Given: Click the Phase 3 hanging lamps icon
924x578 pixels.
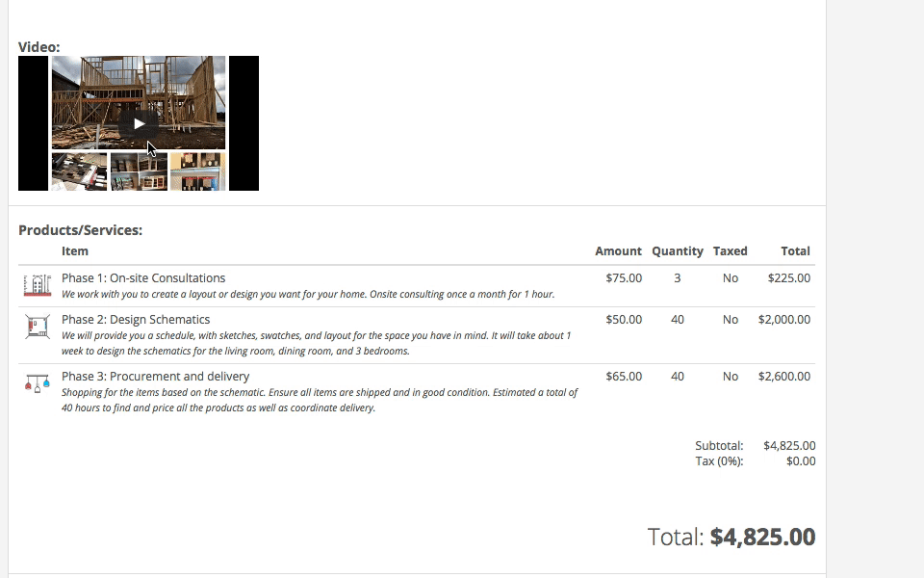Looking at the screenshot, I should click(37, 383).
